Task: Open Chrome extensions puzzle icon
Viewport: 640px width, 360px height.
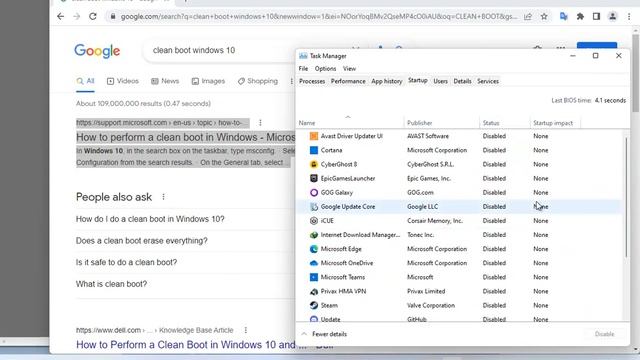Action: (x=580, y=17)
